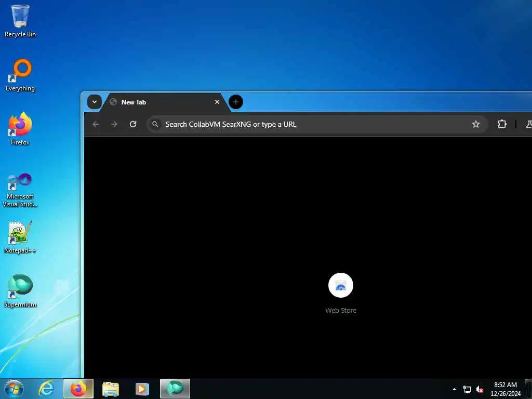532x399 pixels.
Task: Go forward in the browser
Action: [114, 124]
